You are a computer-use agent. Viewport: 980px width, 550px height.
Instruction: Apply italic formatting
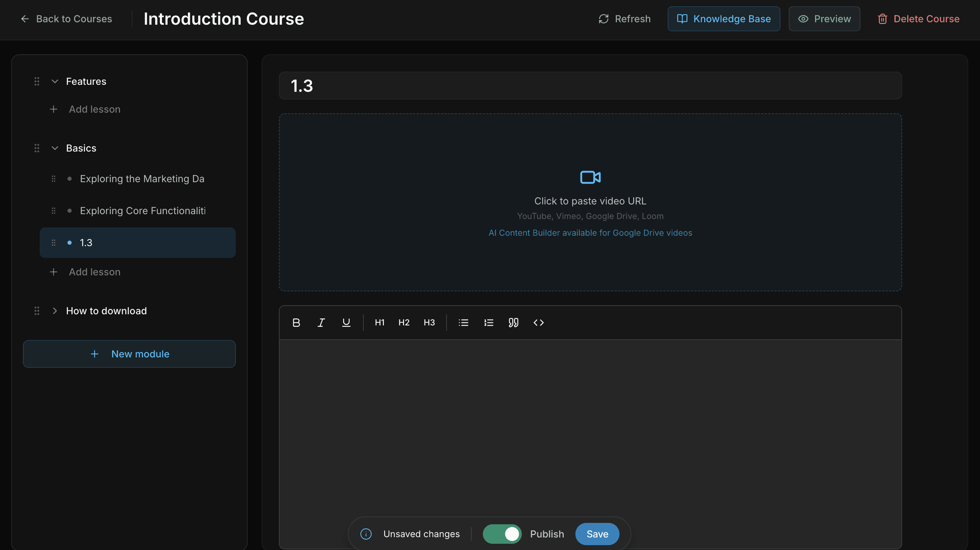pyautogui.click(x=321, y=322)
